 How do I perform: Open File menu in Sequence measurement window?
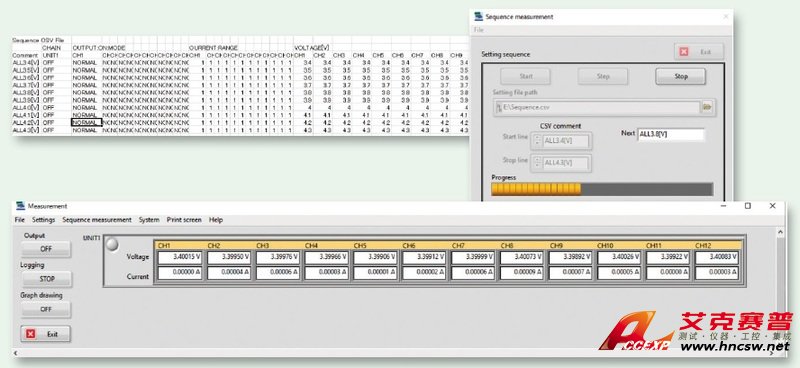tap(478, 30)
